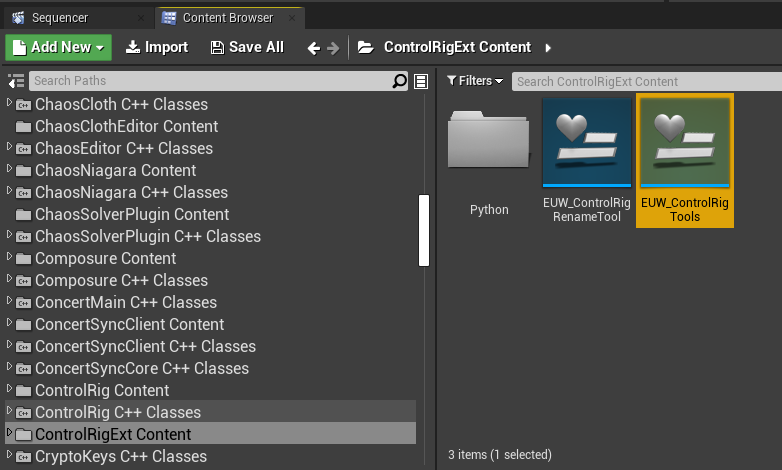Click ControlRigExt Content breadcrumb

click(457, 47)
